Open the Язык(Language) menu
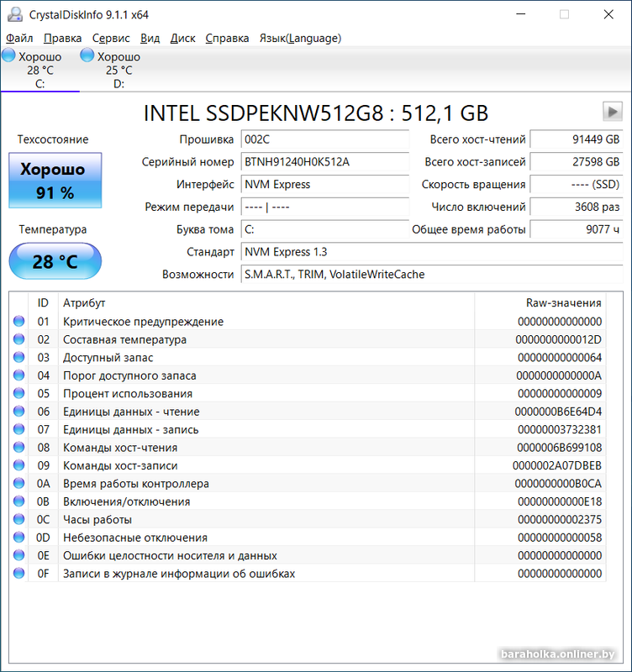632x672 pixels. click(x=300, y=38)
